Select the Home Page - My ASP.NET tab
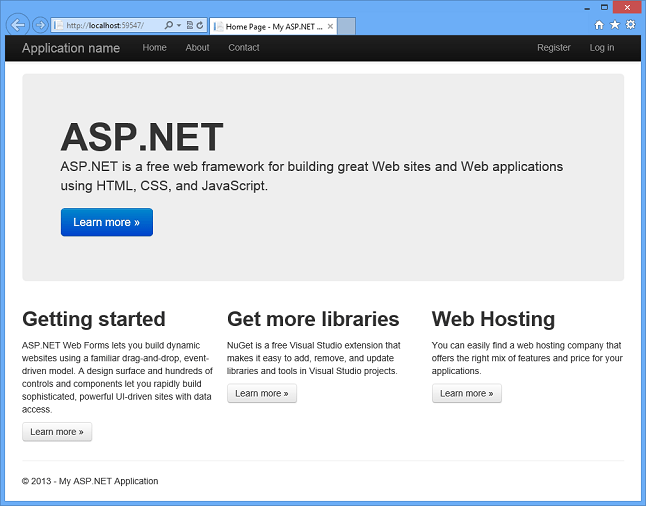The width and height of the screenshot is (646, 506). [x=270, y=25]
